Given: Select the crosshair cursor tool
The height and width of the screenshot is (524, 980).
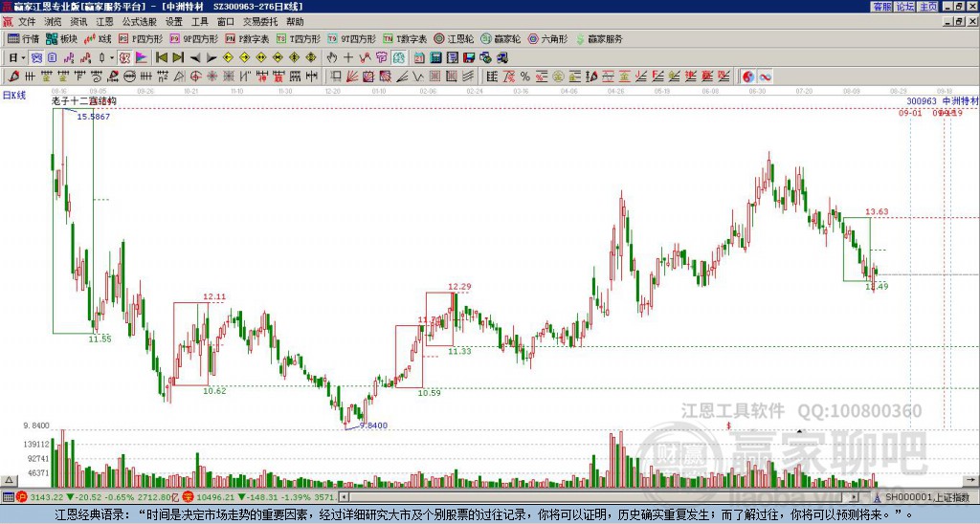Looking at the screenshot, I should tap(348, 58).
